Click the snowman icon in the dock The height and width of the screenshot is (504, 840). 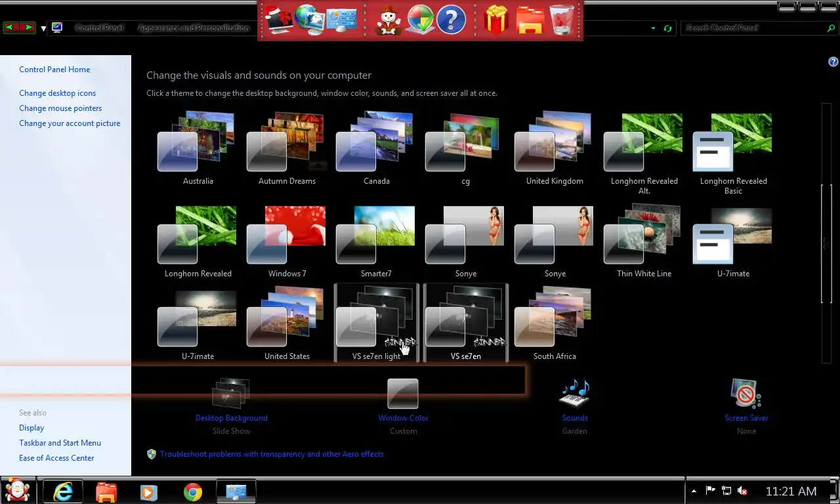388,20
